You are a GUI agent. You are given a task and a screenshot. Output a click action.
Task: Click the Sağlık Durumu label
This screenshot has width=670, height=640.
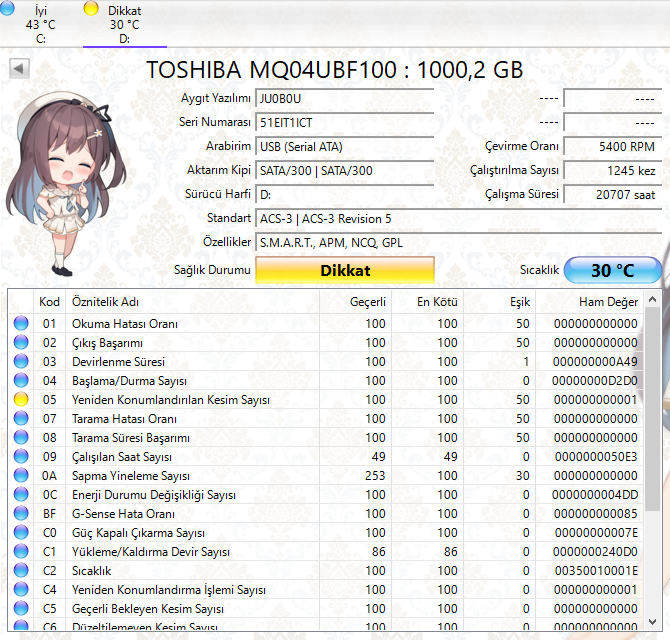[212, 270]
